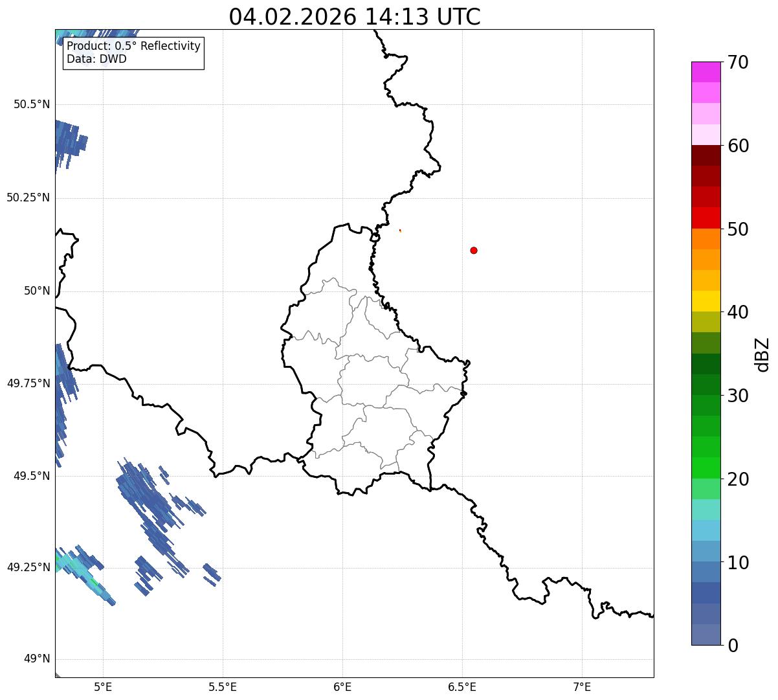Click the colorbar 0 tick label
The width and height of the screenshot is (778, 700).
point(733,646)
